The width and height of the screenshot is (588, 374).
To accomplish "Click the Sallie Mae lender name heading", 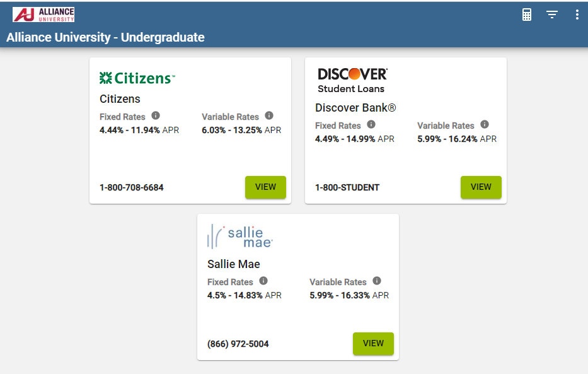I will (234, 264).
